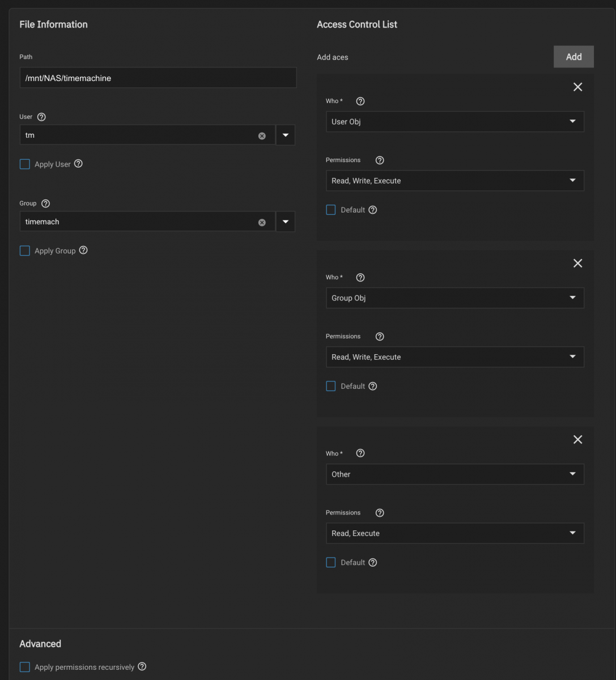Clear the timemach group field
This screenshot has width=616, height=680.
point(262,222)
